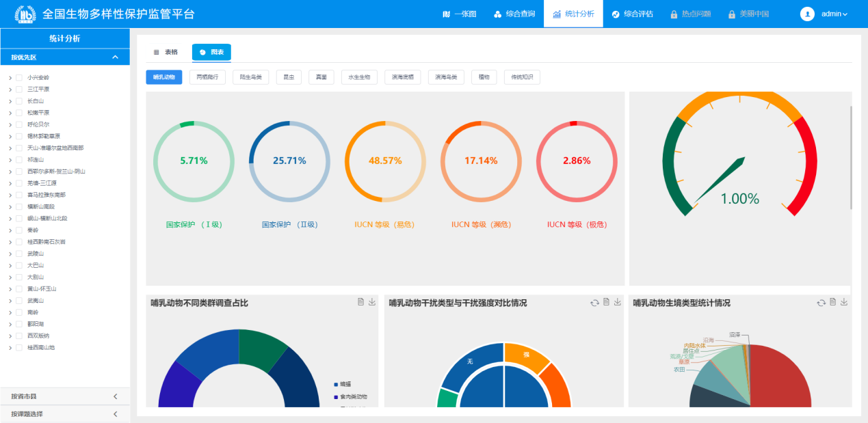Click the platform logo in the header
868x423 pixels.
coord(26,14)
